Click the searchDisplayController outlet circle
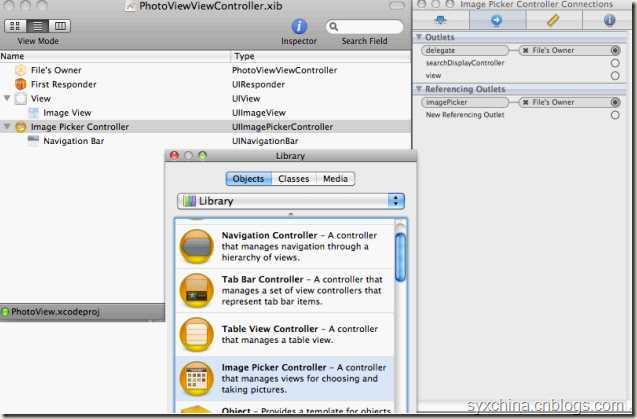 pos(615,63)
